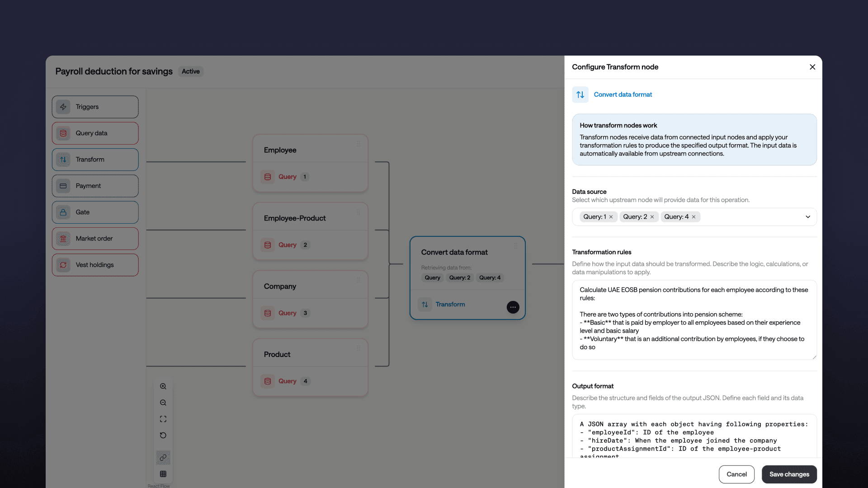Click the Save changes button
The height and width of the screenshot is (488, 868).
click(789, 474)
